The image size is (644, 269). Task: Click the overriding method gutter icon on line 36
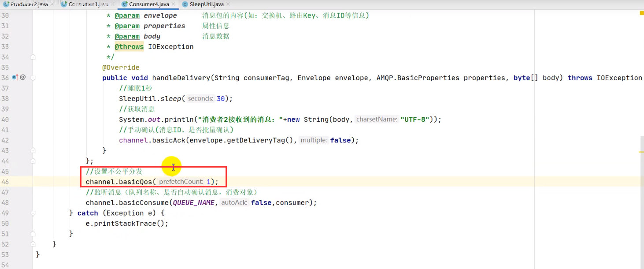coord(15,78)
